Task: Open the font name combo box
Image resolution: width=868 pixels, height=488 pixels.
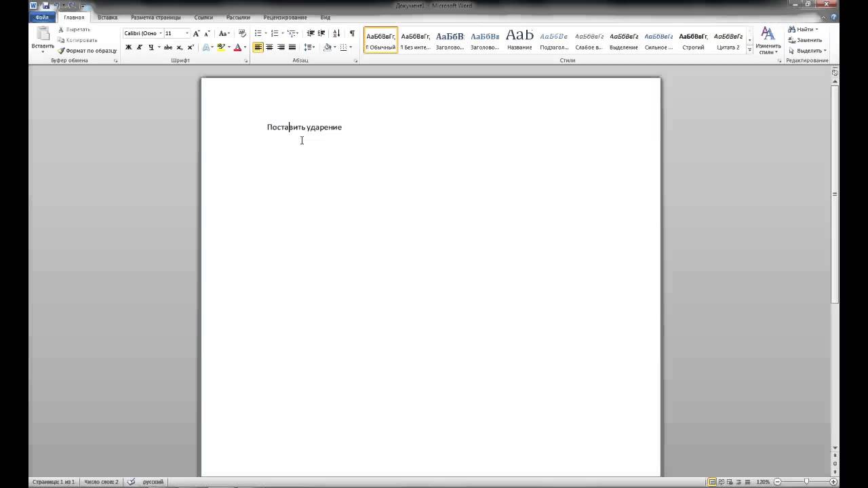Action: point(143,33)
